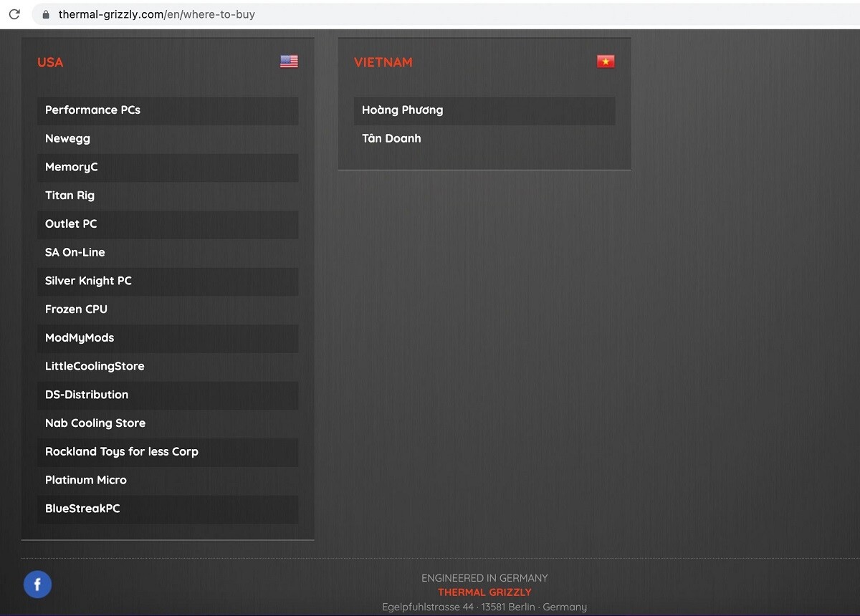This screenshot has height=616, width=860.
Task: Click the VIETNAM country heading
Action: [x=383, y=62]
